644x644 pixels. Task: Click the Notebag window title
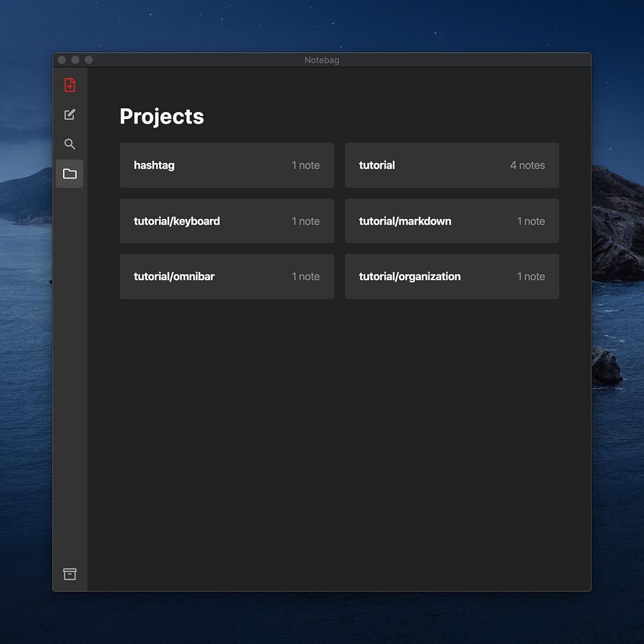321,60
